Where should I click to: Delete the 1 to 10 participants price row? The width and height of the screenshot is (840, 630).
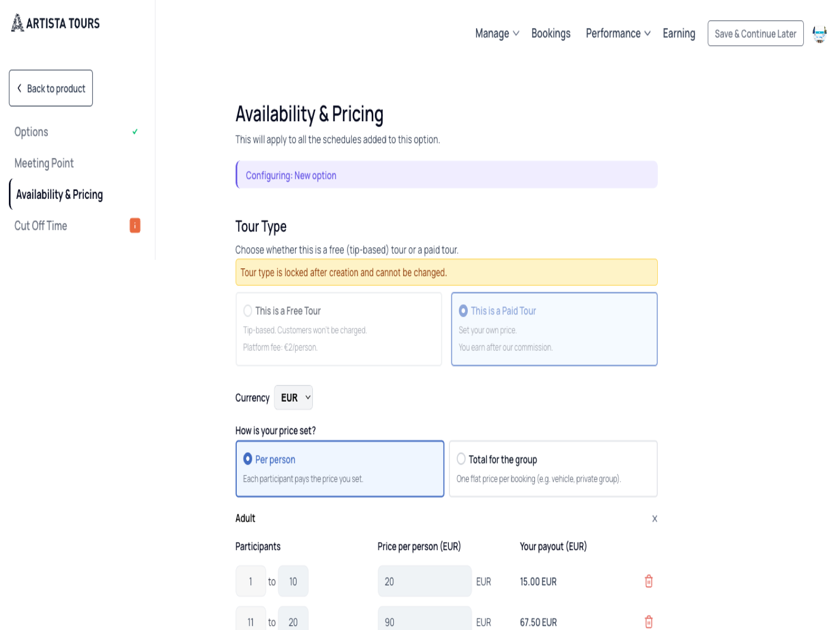[649, 581]
